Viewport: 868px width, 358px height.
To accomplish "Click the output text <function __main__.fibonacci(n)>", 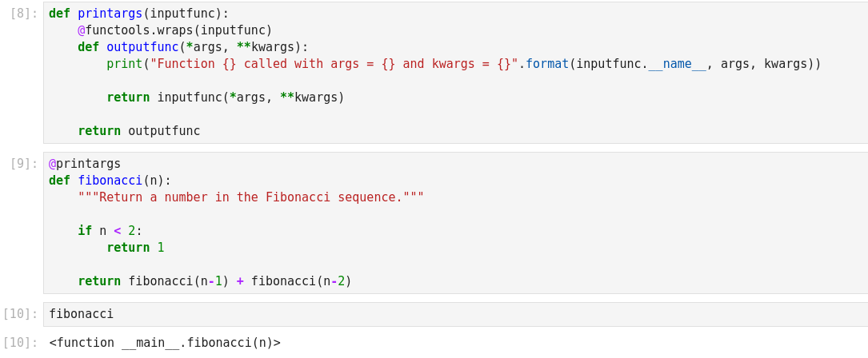I will [165, 343].
